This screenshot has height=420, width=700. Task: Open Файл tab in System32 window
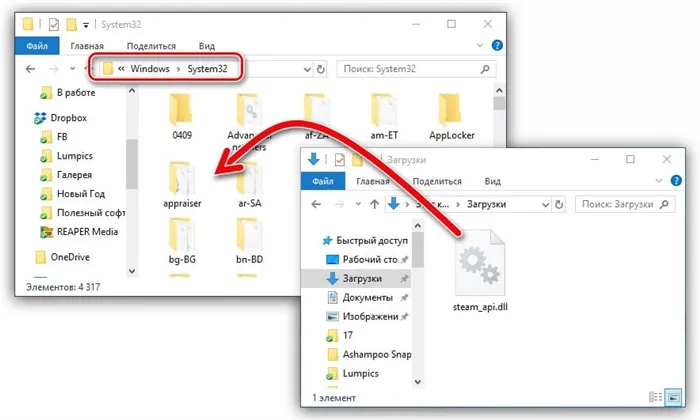tap(37, 46)
